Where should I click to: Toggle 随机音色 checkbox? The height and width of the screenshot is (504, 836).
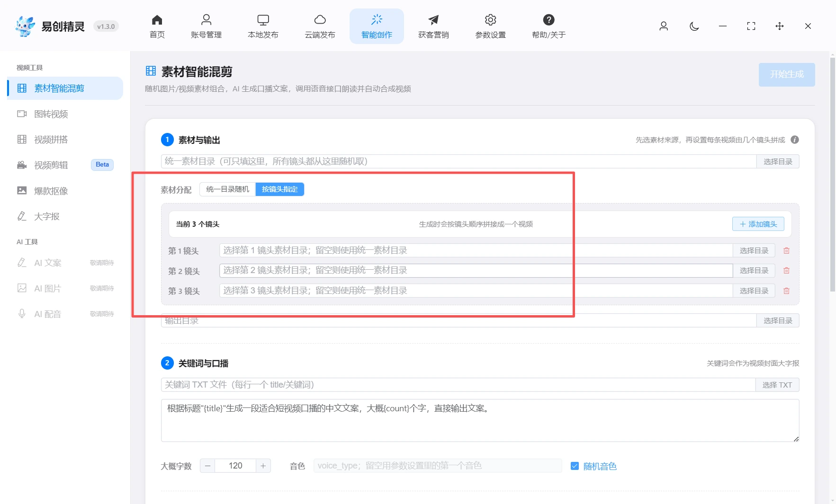pos(575,466)
